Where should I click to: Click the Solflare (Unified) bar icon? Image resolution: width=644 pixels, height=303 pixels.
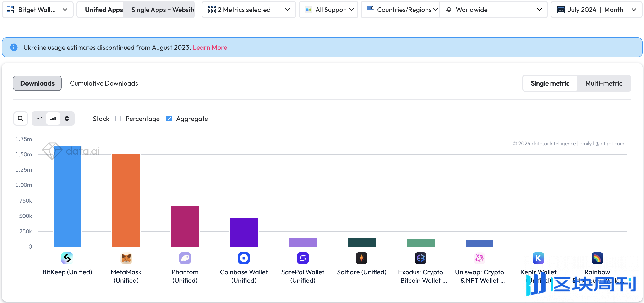(x=361, y=258)
